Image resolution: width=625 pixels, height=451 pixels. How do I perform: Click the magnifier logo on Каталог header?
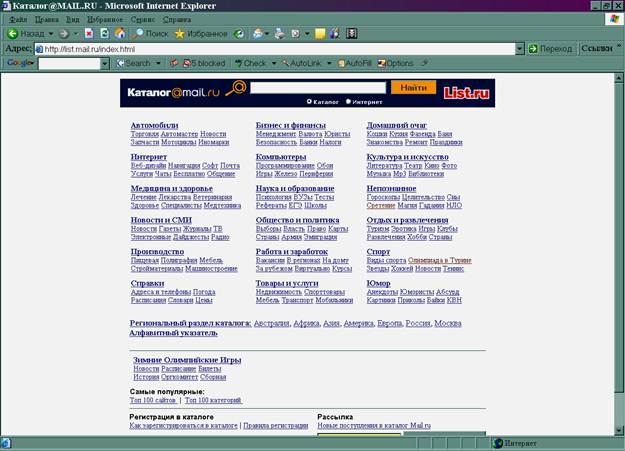coord(236,89)
